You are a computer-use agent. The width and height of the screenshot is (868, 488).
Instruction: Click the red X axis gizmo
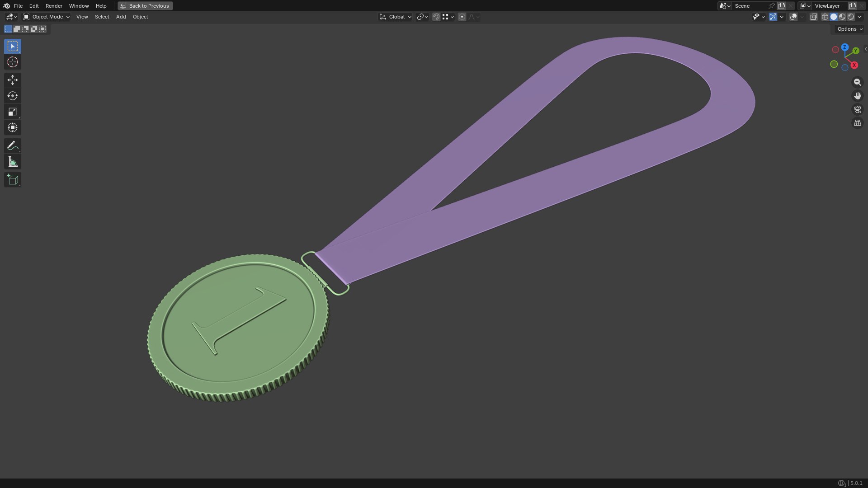click(x=854, y=65)
